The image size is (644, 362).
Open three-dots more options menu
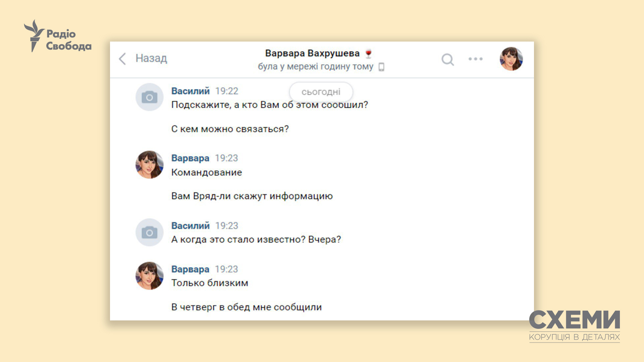click(475, 59)
